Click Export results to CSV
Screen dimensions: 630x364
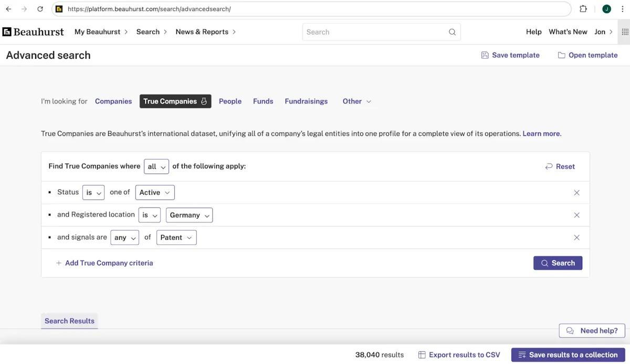coord(459,355)
